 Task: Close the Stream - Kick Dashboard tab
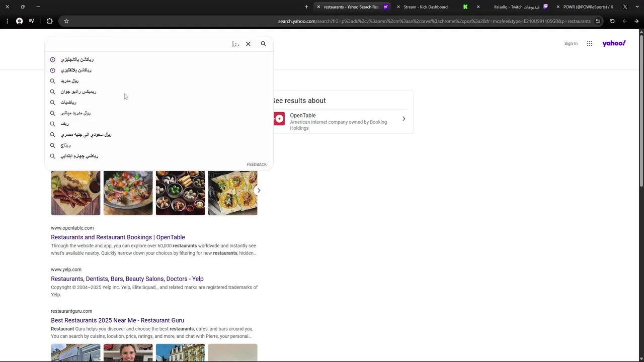click(x=398, y=7)
